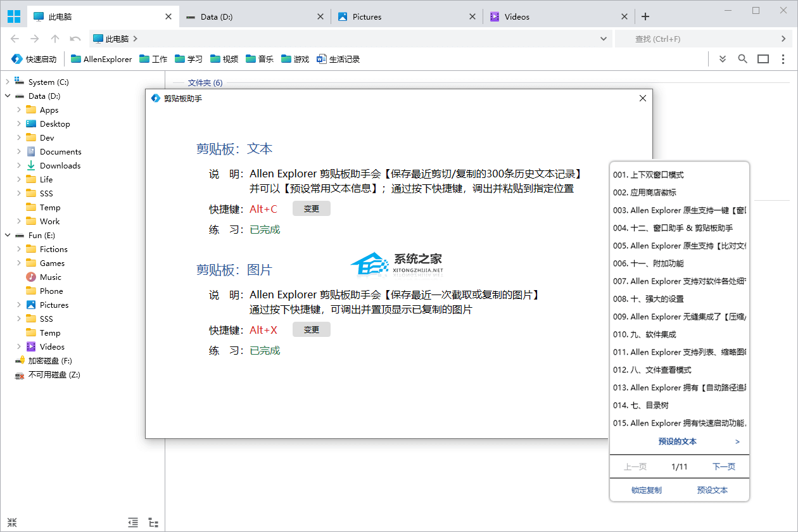Image resolution: width=798 pixels, height=532 pixels.
Task: Click the tree structure icon at sidebar bottom
Action: pos(153,522)
